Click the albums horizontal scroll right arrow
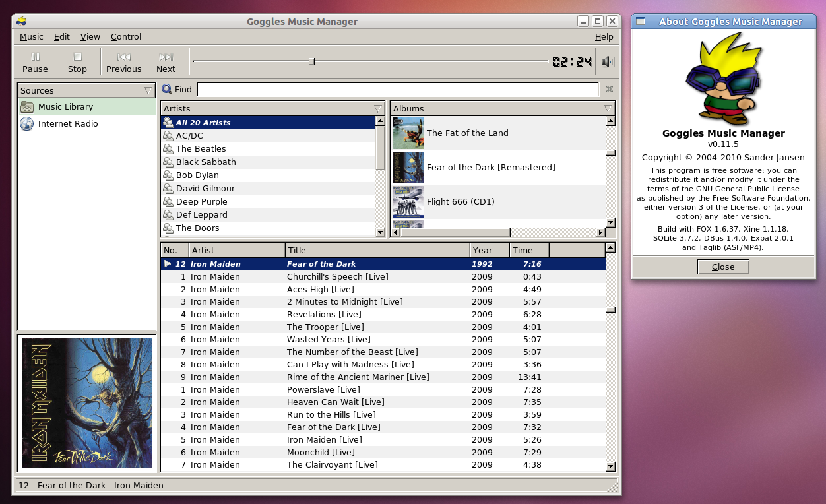 pyautogui.click(x=600, y=232)
